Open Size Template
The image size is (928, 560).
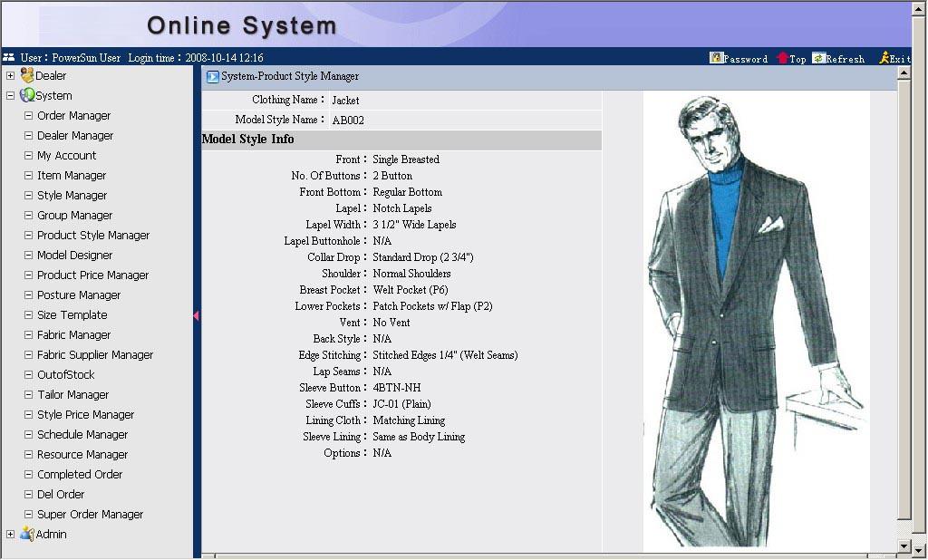pyautogui.click(x=72, y=315)
